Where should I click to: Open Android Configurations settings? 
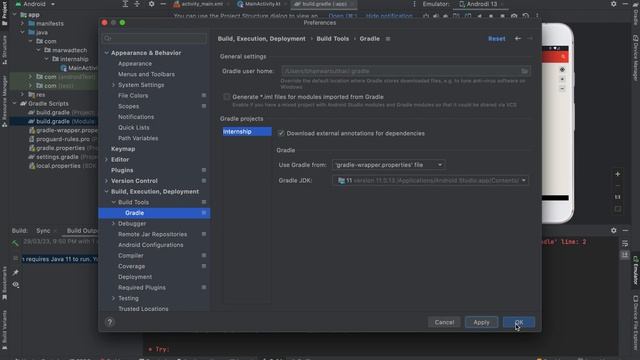coord(151,245)
